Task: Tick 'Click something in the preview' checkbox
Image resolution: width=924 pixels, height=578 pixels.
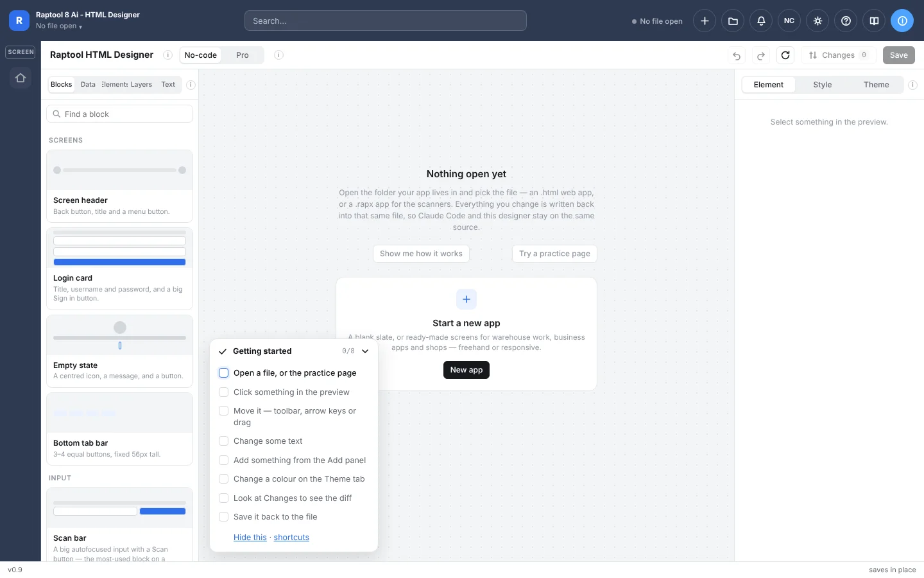Action: tap(224, 392)
